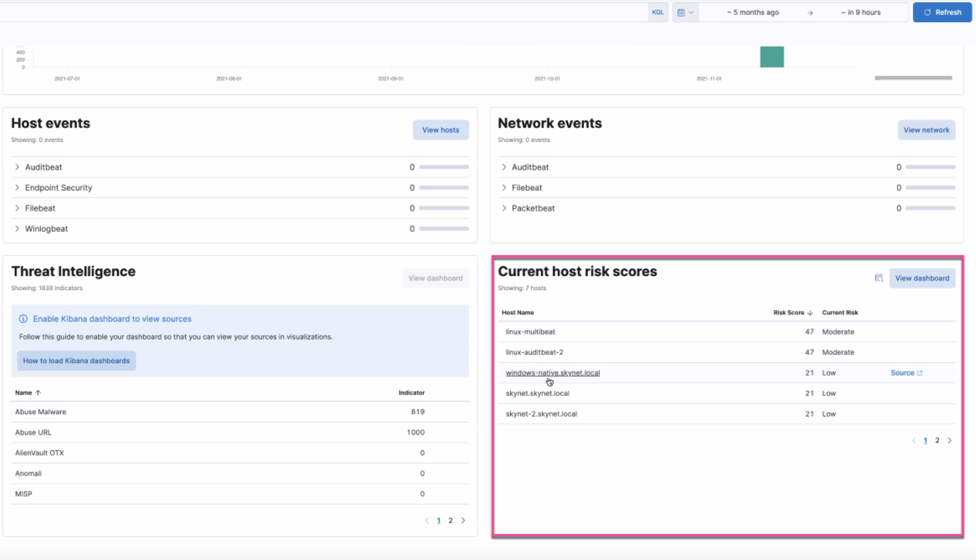The height and width of the screenshot is (560, 976).
Task: Toggle the KQL query language switcher
Action: pyautogui.click(x=658, y=12)
